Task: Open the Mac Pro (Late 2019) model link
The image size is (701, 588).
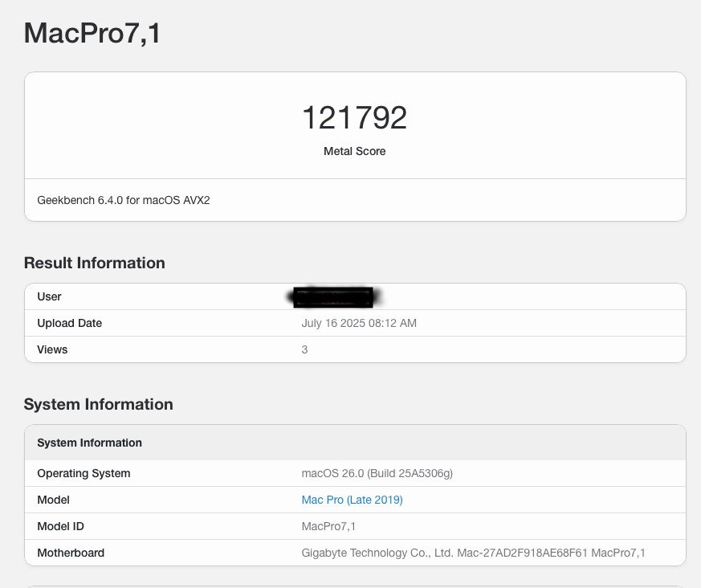Action: click(x=352, y=500)
